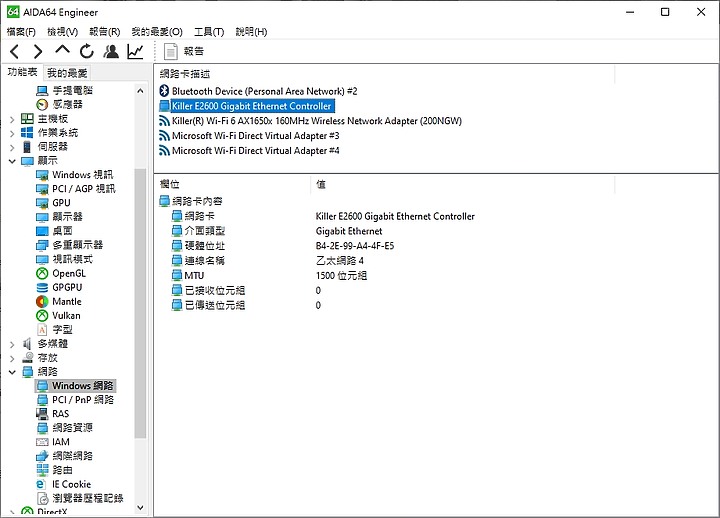Expand the 主機板 tree node

pos(12,119)
